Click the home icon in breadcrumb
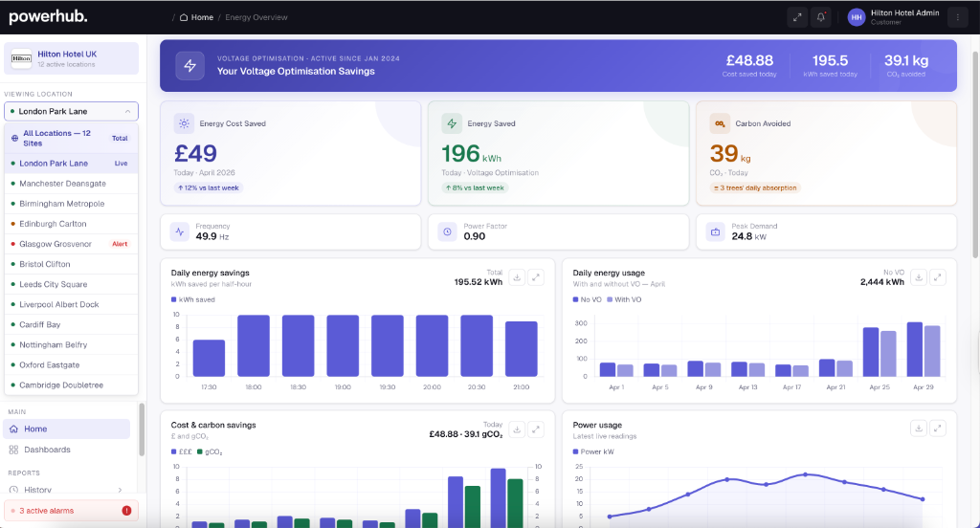The image size is (980, 528). [184, 17]
